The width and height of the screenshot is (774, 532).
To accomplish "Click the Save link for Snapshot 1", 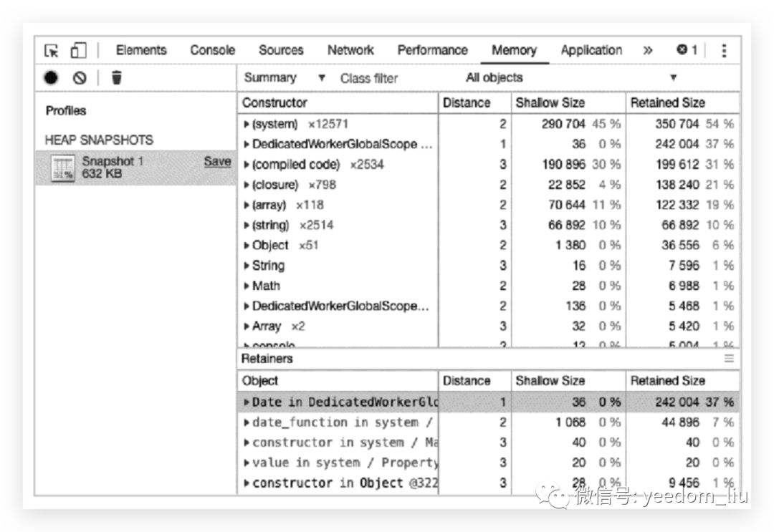I will coord(217,162).
